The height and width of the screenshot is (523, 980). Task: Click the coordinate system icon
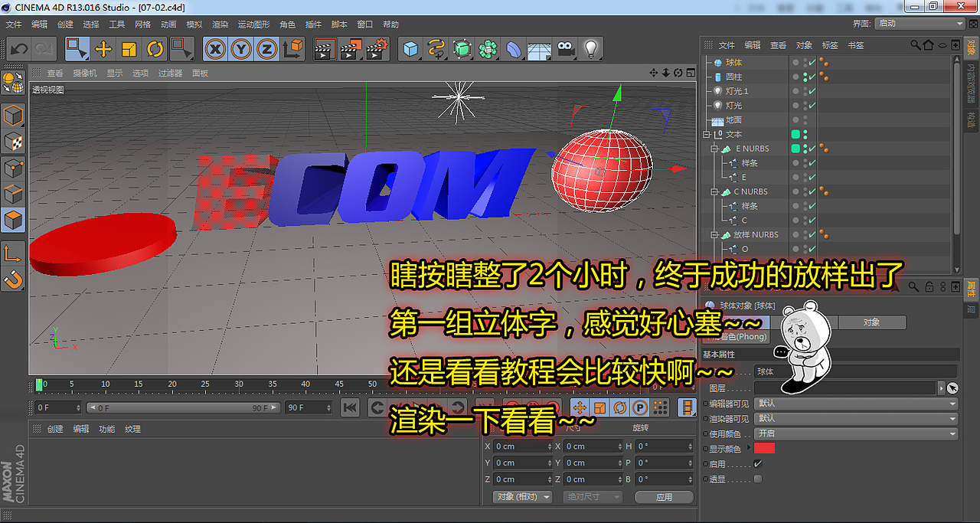pyautogui.click(x=292, y=50)
